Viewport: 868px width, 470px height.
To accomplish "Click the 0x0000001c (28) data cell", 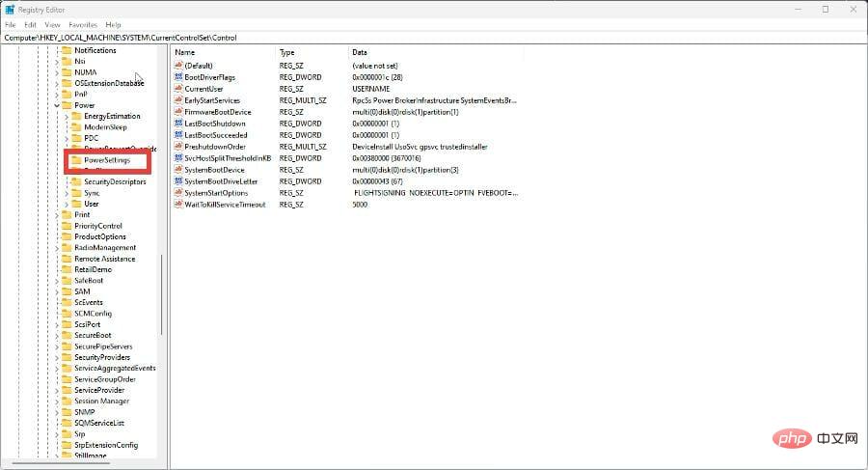I will point(377,77).
